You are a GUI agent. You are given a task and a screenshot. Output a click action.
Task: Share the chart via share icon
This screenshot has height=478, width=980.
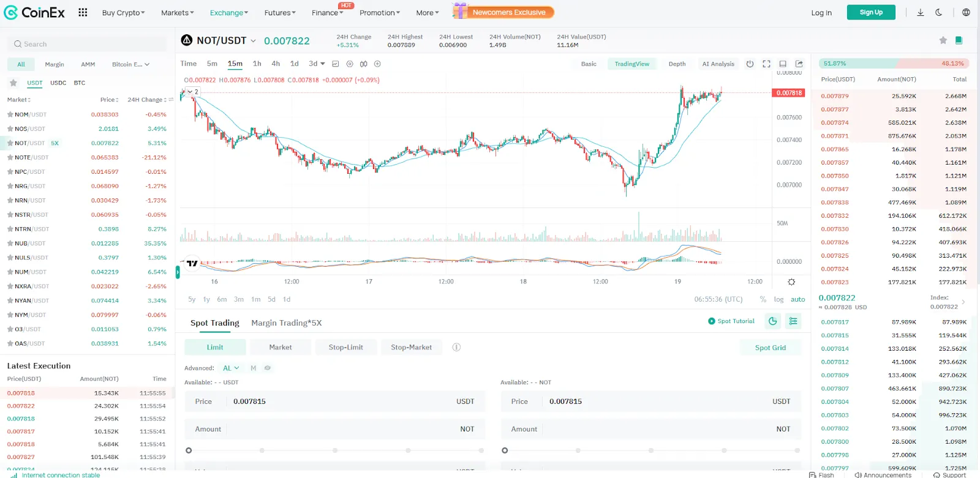pos(799,64)
